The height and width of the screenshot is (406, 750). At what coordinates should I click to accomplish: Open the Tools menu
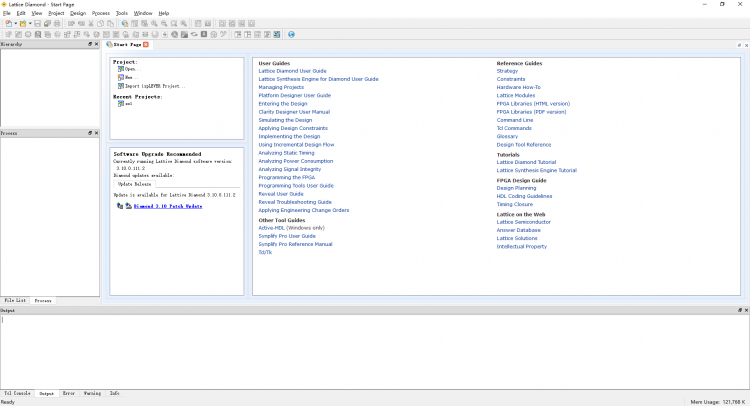[x=122, y=13]
